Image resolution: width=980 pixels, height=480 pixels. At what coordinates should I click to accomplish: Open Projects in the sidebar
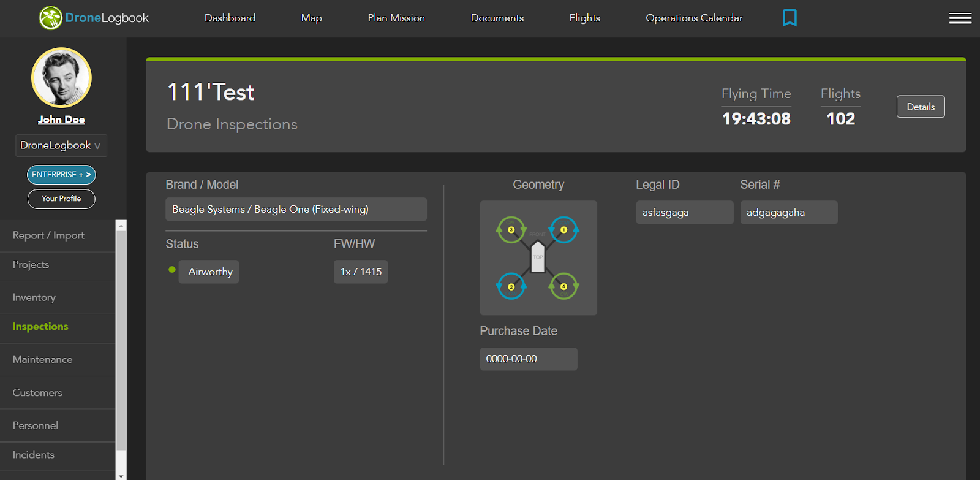tap(58, 265)
